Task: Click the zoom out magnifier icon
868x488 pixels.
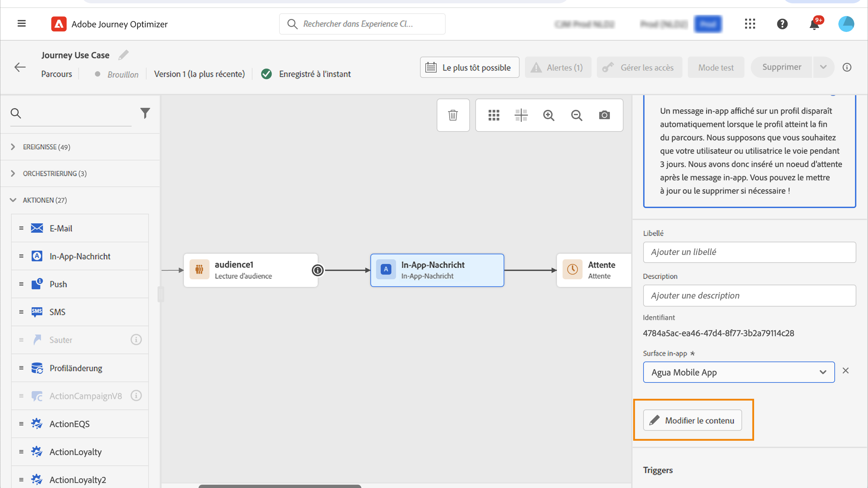Action: [x=577, y=115]
